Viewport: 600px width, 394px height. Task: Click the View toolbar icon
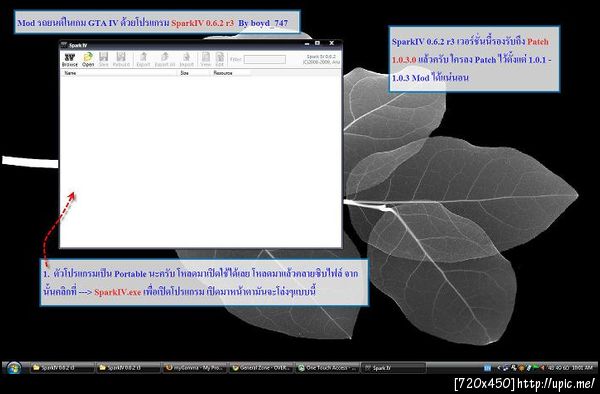click(x=206, y=60)
